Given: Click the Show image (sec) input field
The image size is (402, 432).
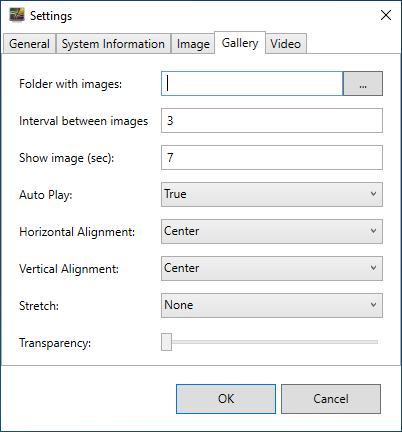Looking at the screenshot, I should [x=272, y=157].
